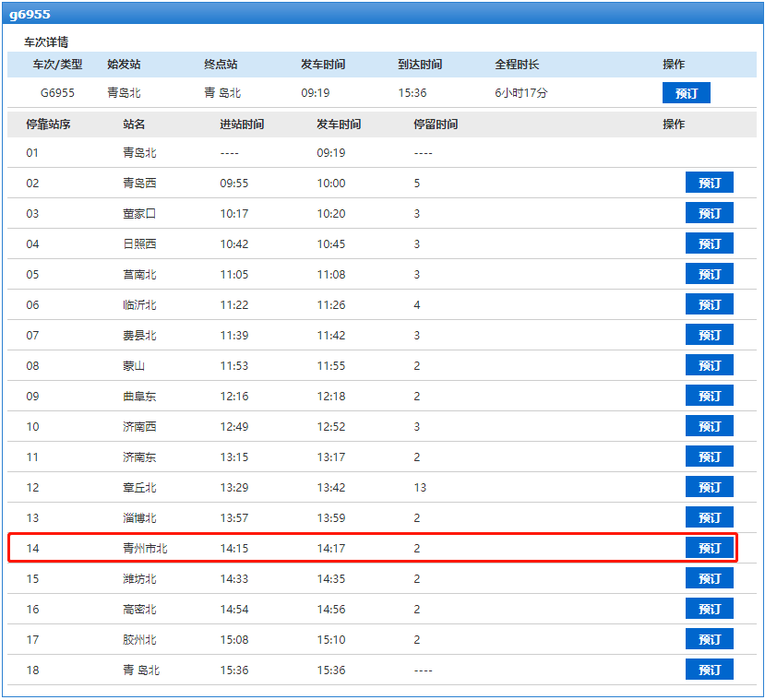Click 预订 in highlighted 青州市北 row
This screenshot has height=700, width=765.
(709, 548)
